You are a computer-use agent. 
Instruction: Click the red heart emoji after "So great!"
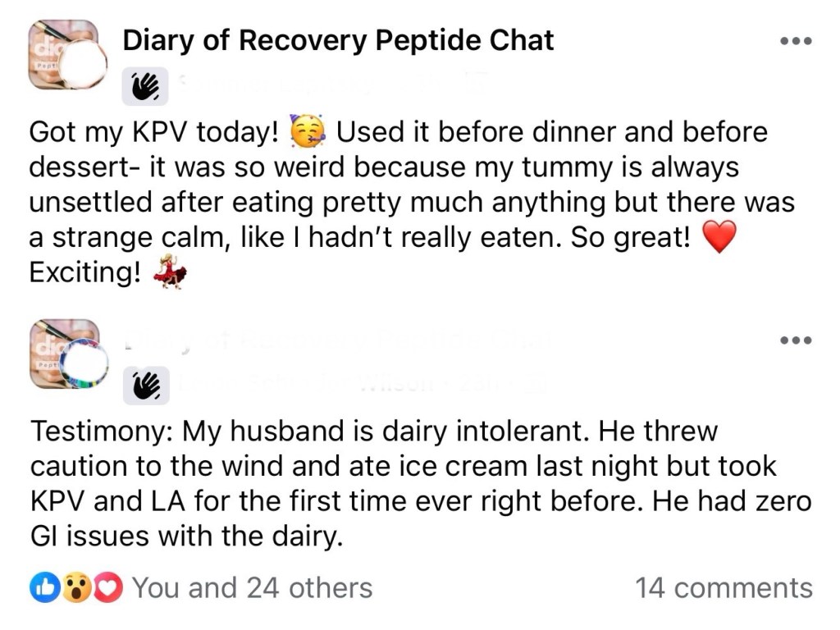pos(717,238)
